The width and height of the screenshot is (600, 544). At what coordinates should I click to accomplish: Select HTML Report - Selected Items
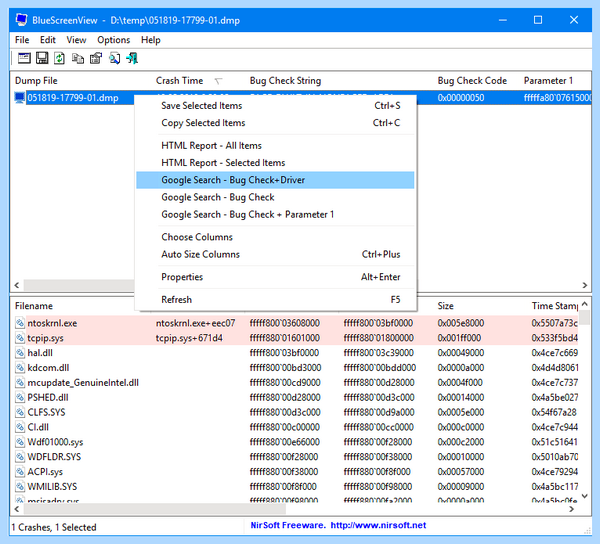(275, 163)
